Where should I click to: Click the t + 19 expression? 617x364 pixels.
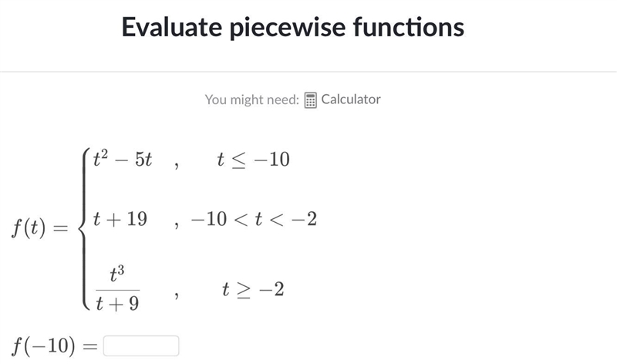(x=120, y=219)
